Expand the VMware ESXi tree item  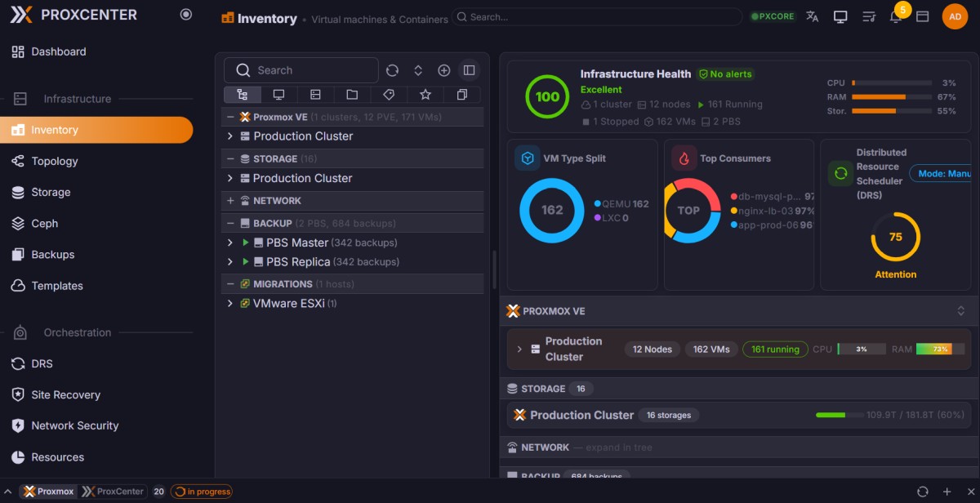click(x=230, y=303)
